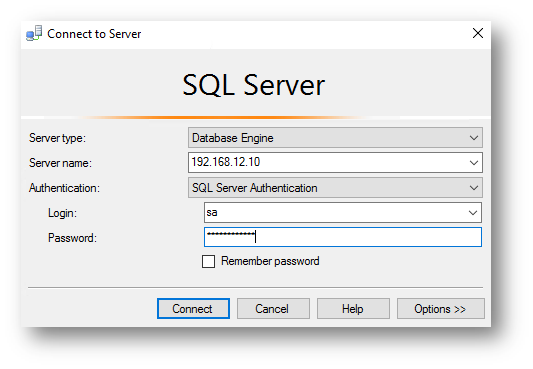
Task: Click the Remember password label text
Action: pos(270,261)
